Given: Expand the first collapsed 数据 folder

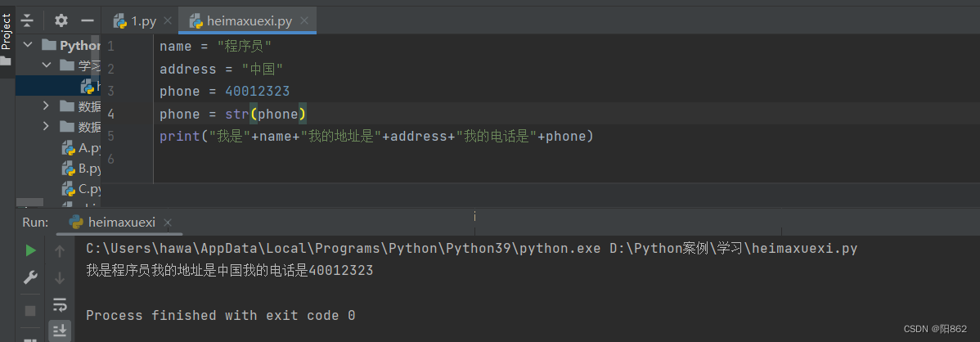Looking at the screenshot, I should 47,106.
